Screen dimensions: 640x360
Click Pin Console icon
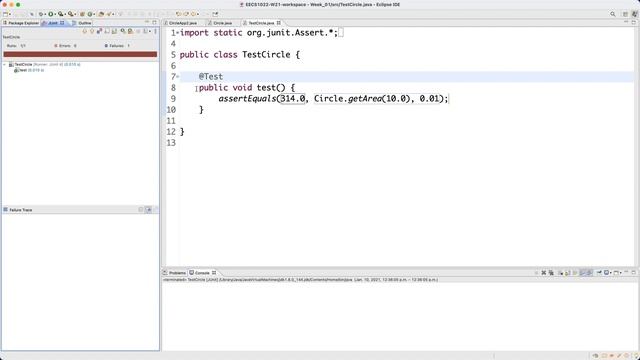[599, 273]
